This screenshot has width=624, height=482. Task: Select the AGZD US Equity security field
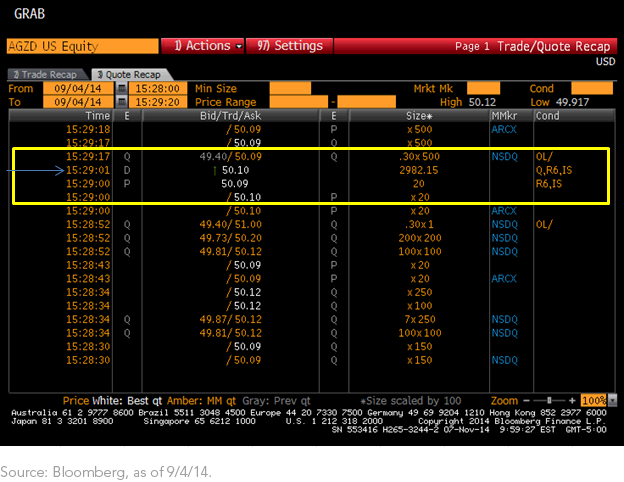[x=82, y=46]
